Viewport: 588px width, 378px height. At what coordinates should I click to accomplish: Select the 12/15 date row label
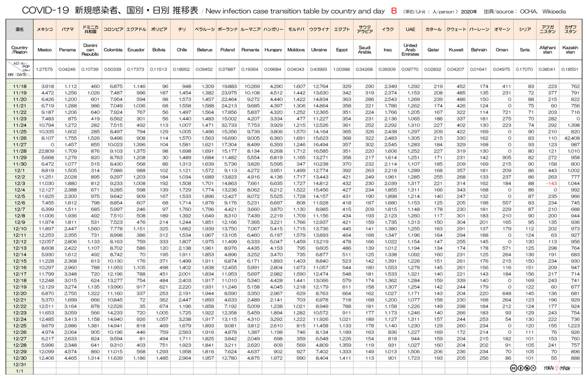[20, 261]
